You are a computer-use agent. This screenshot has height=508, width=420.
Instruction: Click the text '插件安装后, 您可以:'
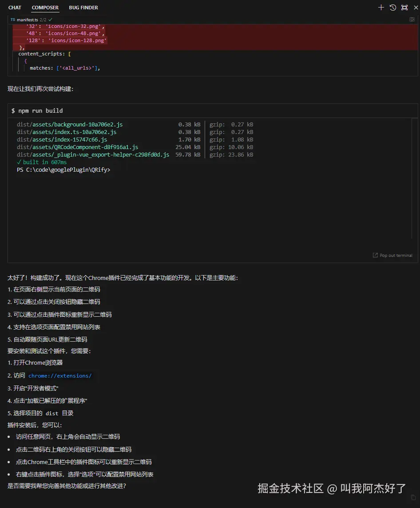point(35,425)
